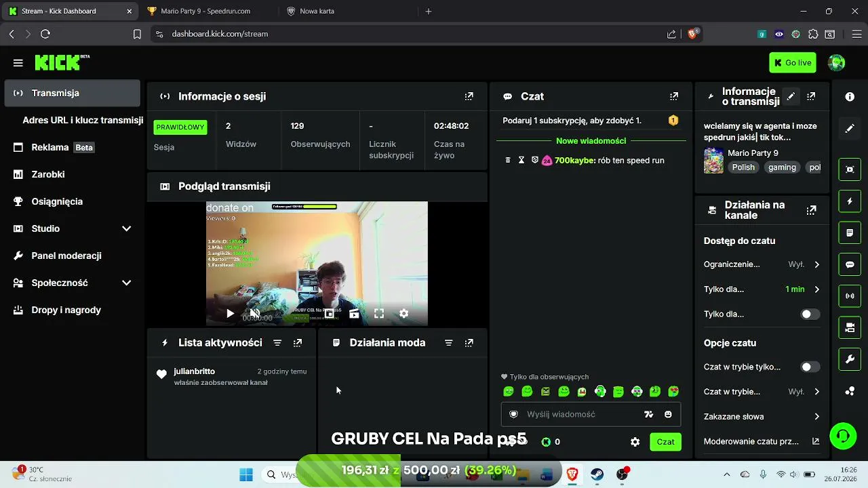Open the Windows Start menu
This screenshot has width=868, height=488.
pos(245,474)
